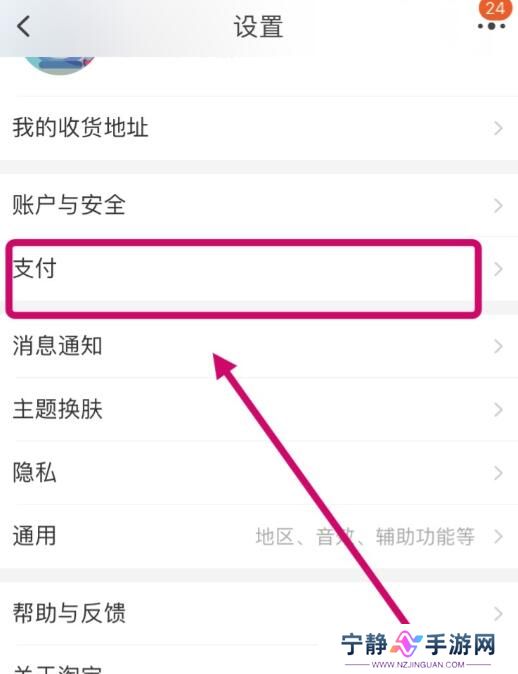Tap the arrow next to 隐私
The width and height of the screenshot is (518, 674).
pos(498,473)
